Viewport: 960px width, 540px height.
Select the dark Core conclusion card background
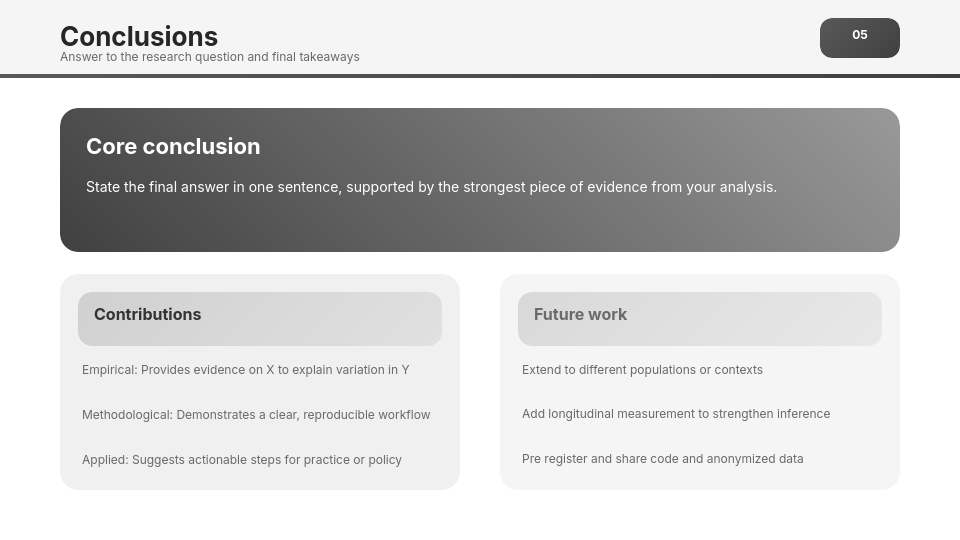480,227
